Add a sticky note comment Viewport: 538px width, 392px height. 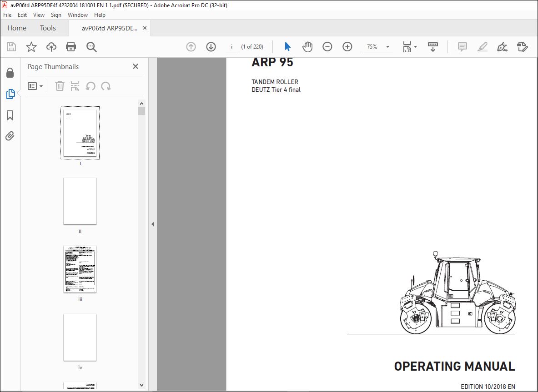coord(462,47)
